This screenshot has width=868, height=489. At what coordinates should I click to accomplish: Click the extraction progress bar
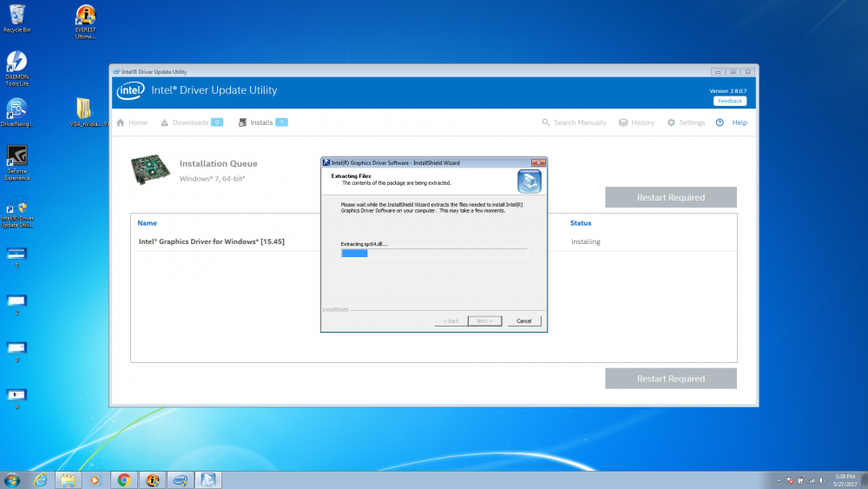pyautogui.click(x=434, y=253)
